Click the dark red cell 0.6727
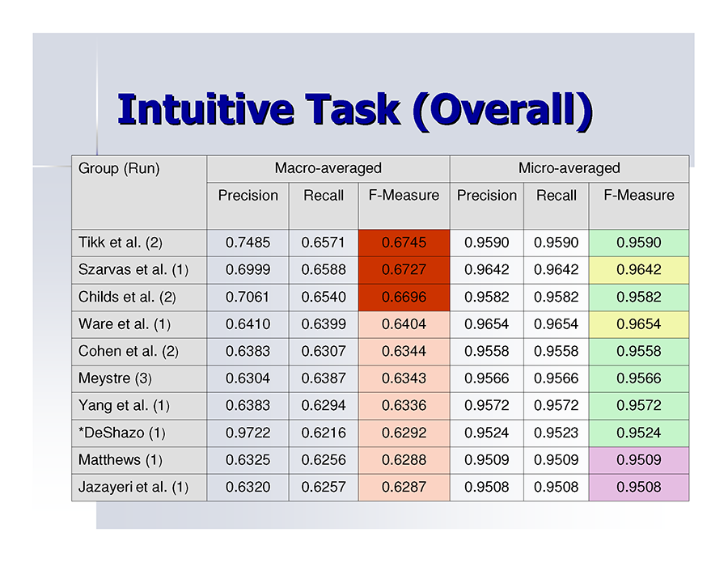 (x=404, y=270)
